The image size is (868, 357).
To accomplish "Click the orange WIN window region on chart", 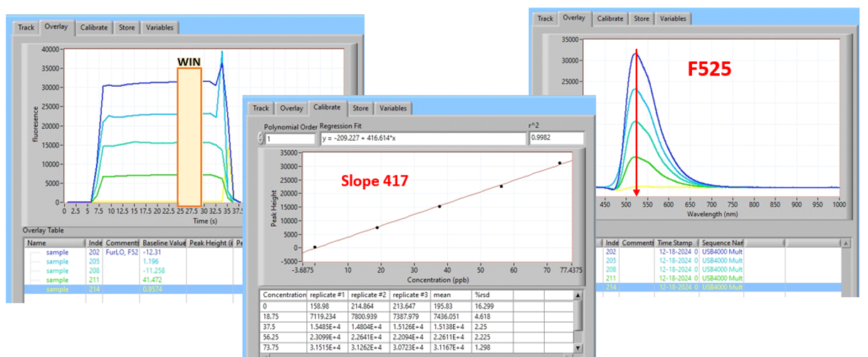I will coord(189,135).
